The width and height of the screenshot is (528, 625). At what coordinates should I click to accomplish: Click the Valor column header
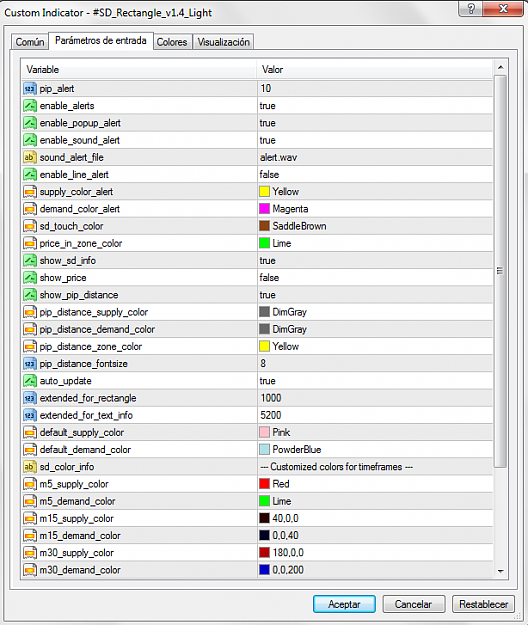point(375,70)
